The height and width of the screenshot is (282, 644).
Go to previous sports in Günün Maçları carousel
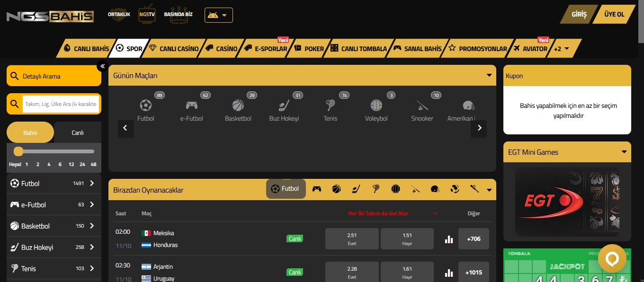125,128
